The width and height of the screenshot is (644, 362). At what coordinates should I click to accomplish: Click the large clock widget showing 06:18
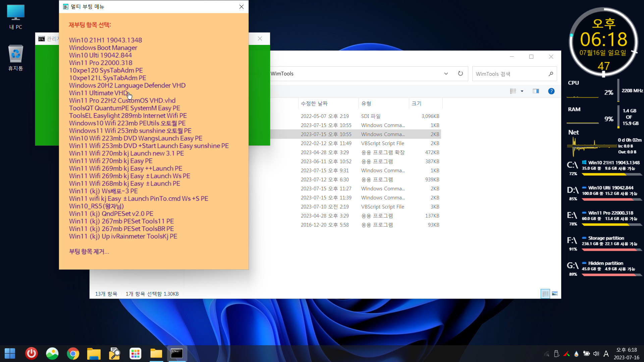pyautogui.click(x=604, y=39)
